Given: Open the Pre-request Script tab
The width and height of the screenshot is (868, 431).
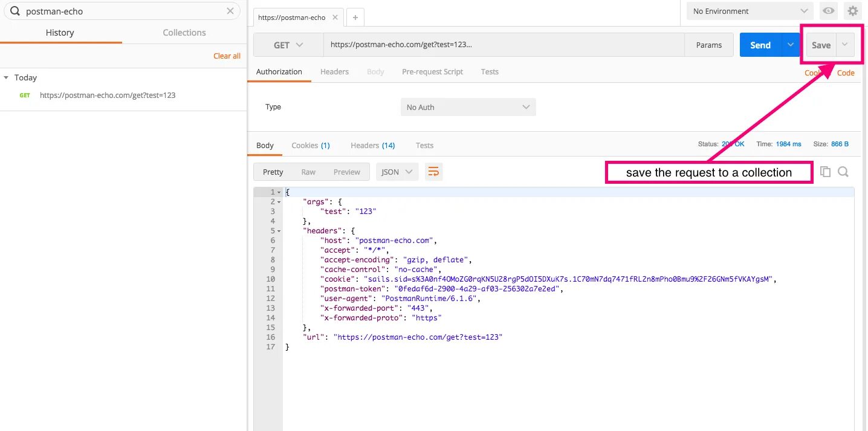Looking at the screenshot, I should pyautogui.click(x=432, y=71).
